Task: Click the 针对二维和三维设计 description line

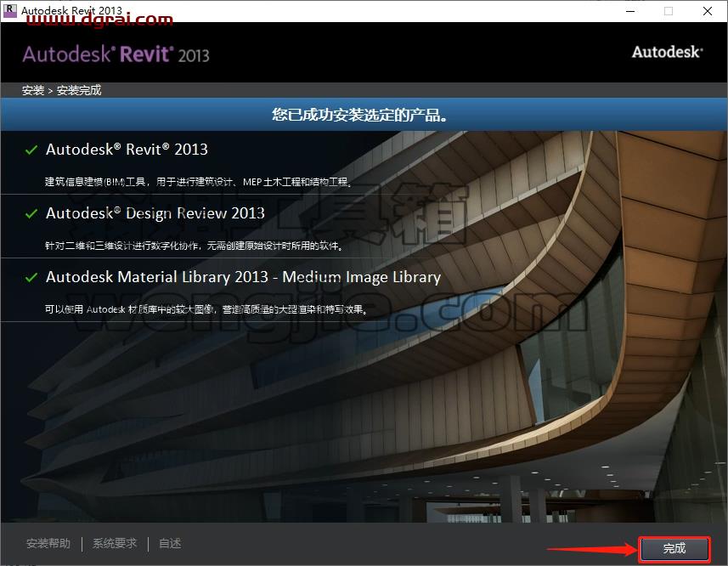Action: 195,246
